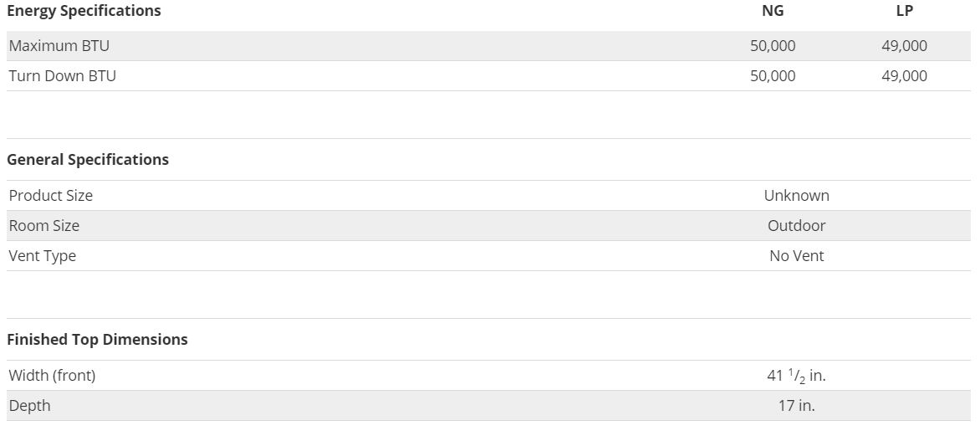Click the Maximum BTU NG value 50,000
This screenshot has height=436, width=980.
pyautogui.click(x=773, y=46)
